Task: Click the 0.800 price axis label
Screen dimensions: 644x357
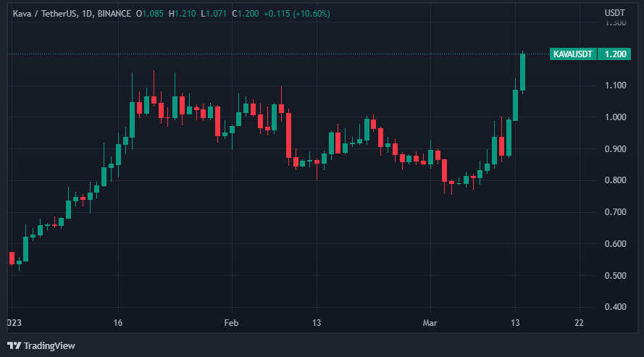Action: tap(615, 180)
